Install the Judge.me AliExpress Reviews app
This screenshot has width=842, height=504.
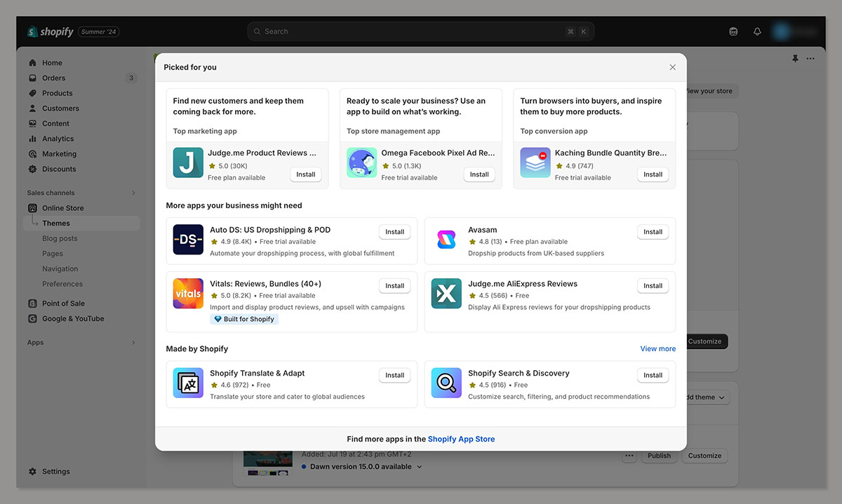(x=653, y=286)
